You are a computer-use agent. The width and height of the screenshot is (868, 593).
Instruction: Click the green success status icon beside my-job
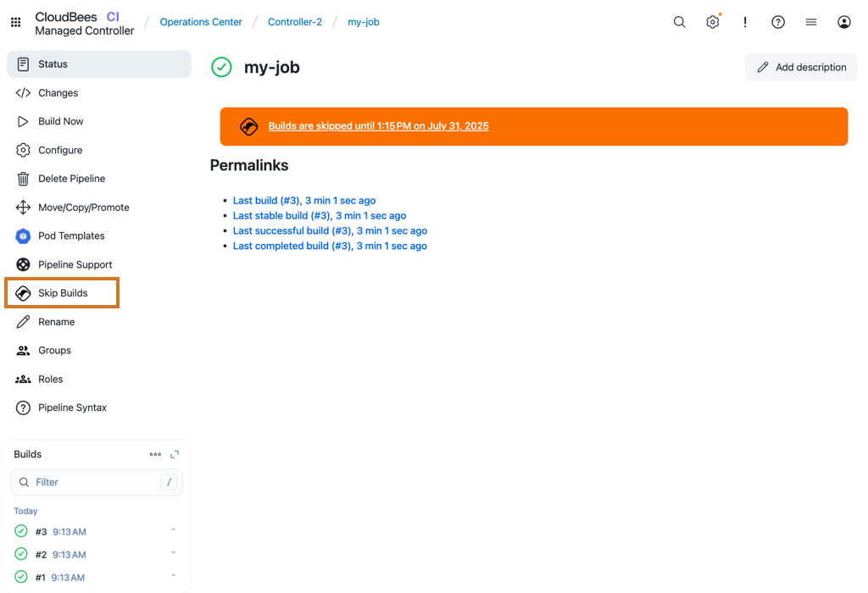pos(221,68)
